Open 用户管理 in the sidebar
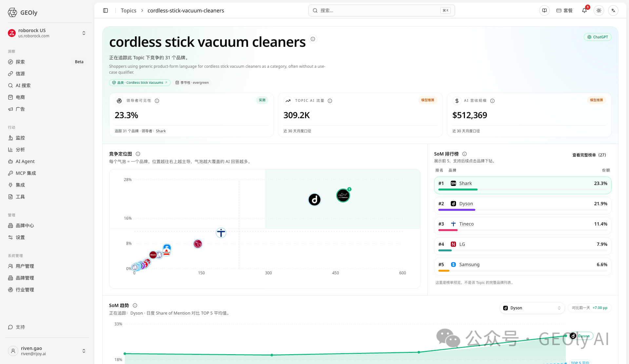Screen dimensions: 629x364 (x=47, y=266)
